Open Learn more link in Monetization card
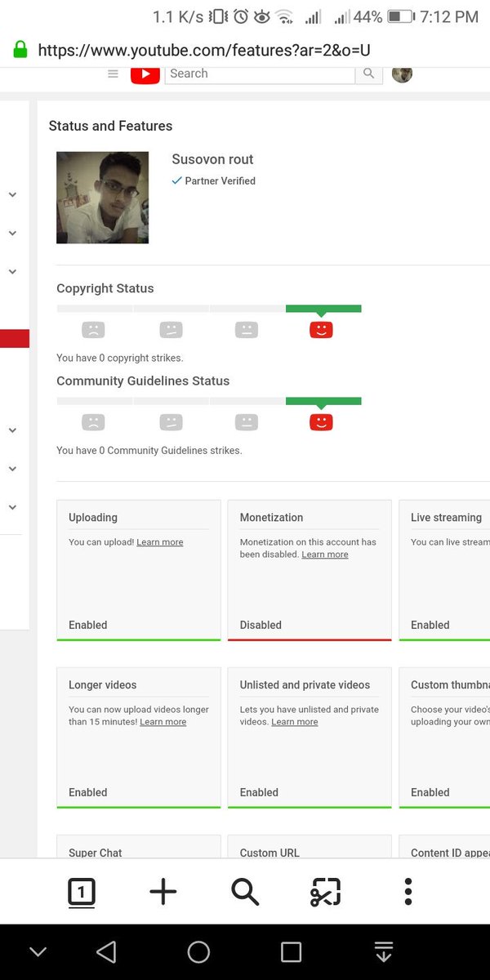 tap(325, 555)
